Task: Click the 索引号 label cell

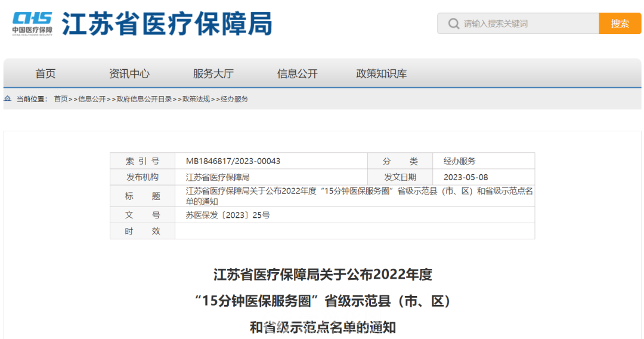Action: tap(143, 161)
